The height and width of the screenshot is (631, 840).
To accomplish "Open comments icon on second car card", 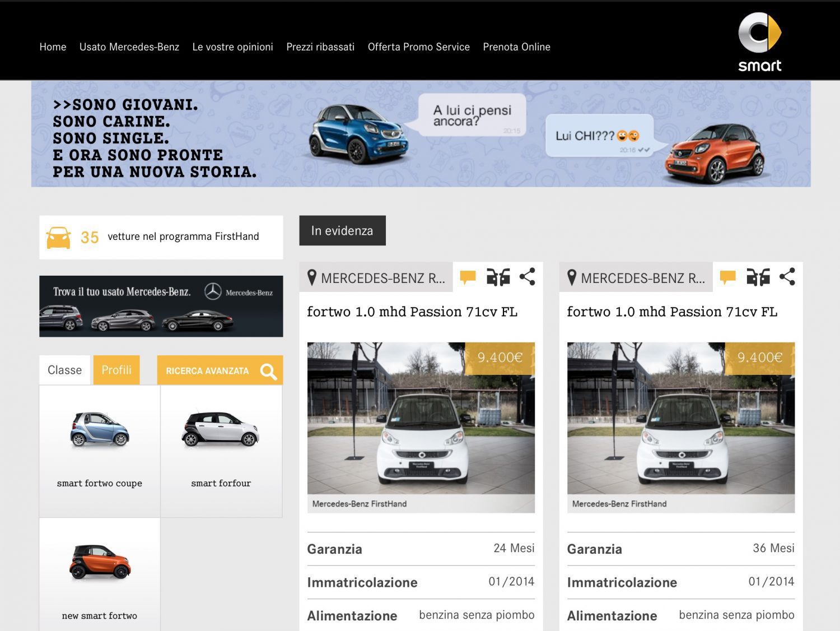I will click(727, 277).
